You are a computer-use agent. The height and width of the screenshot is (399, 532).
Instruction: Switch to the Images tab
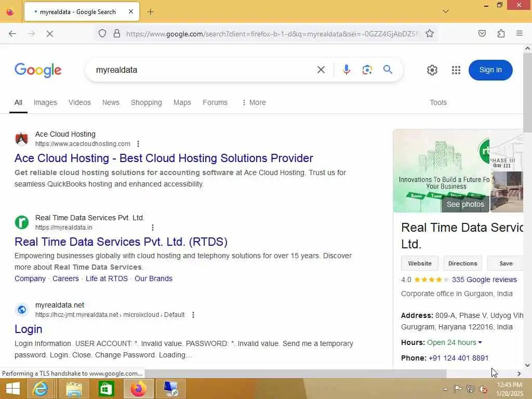[45, 102]
